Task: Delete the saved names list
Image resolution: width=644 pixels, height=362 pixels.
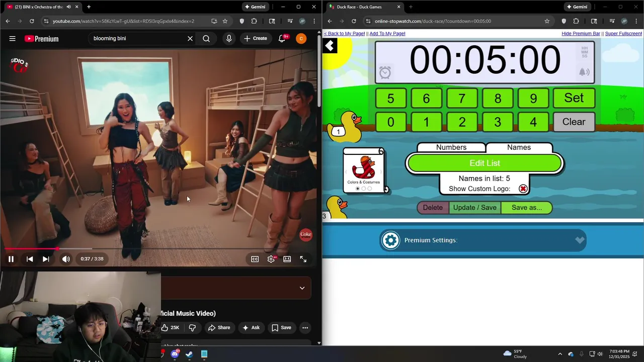Action: (433, 208)
